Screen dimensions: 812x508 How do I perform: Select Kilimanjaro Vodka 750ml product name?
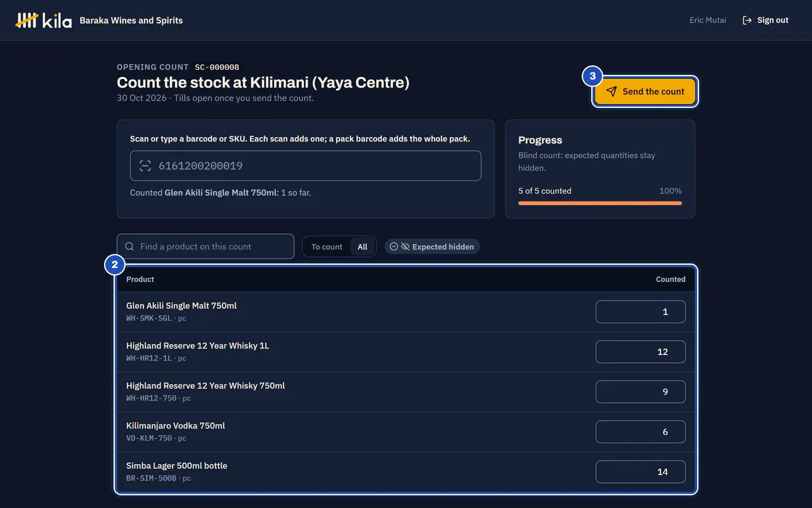[x=176, y=425]
